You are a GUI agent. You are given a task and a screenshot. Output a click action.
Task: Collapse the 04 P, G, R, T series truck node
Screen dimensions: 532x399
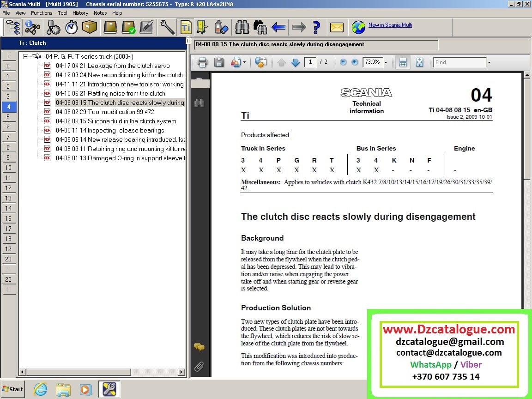25,57
